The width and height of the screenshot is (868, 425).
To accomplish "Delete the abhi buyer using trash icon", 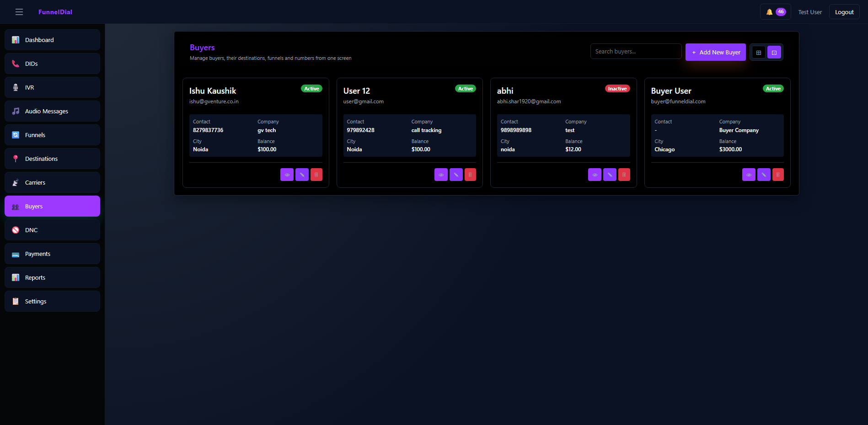I will click(x=624, y=175).
